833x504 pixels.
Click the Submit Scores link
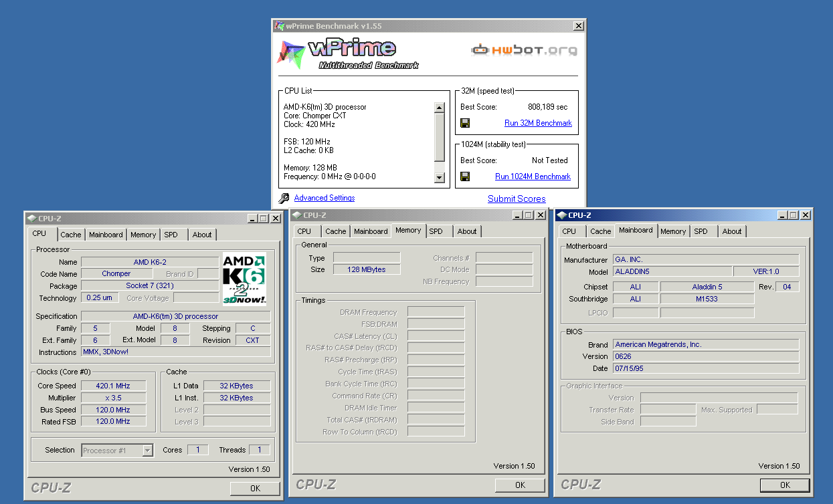[517, 199]
